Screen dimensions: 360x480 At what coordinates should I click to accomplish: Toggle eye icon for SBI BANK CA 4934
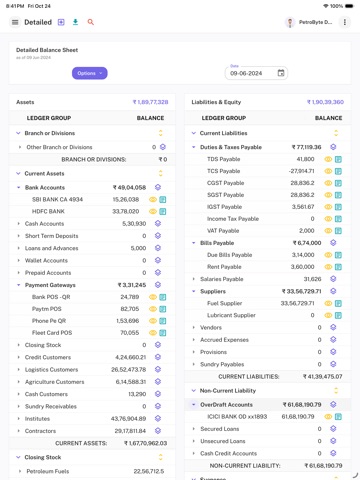(x=153, y=200)
